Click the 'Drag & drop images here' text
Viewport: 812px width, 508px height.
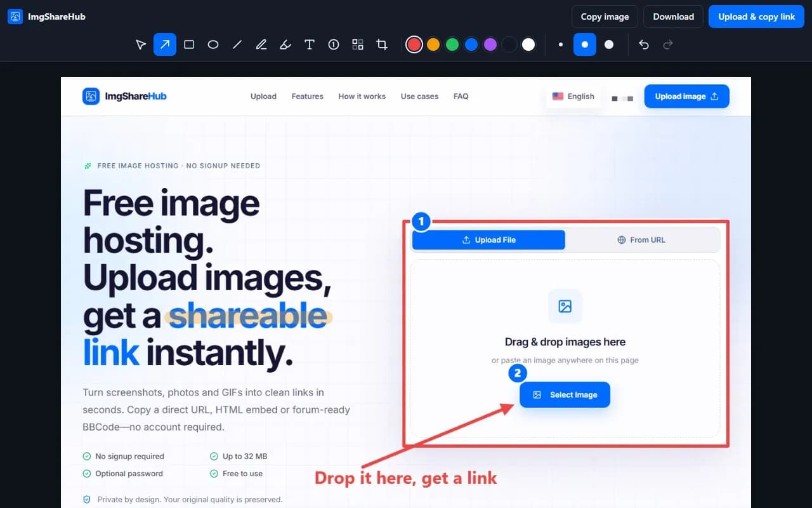[565, 342]
